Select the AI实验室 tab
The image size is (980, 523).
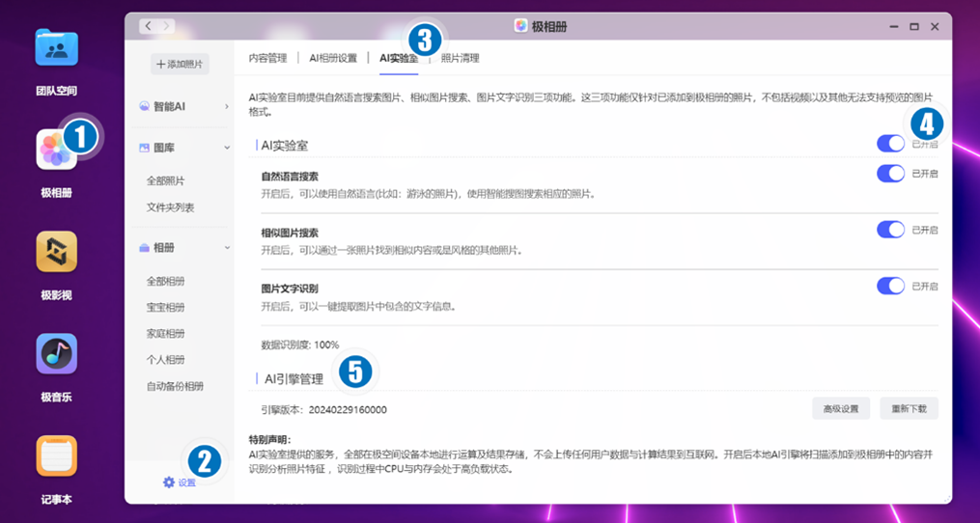tap(399, 58)
